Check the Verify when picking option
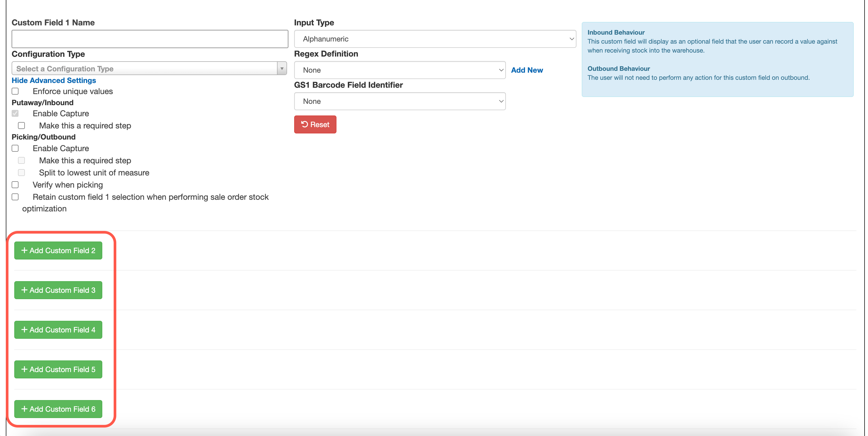Image resolution: width=868 pixels, height=436 pixels. 15,185
